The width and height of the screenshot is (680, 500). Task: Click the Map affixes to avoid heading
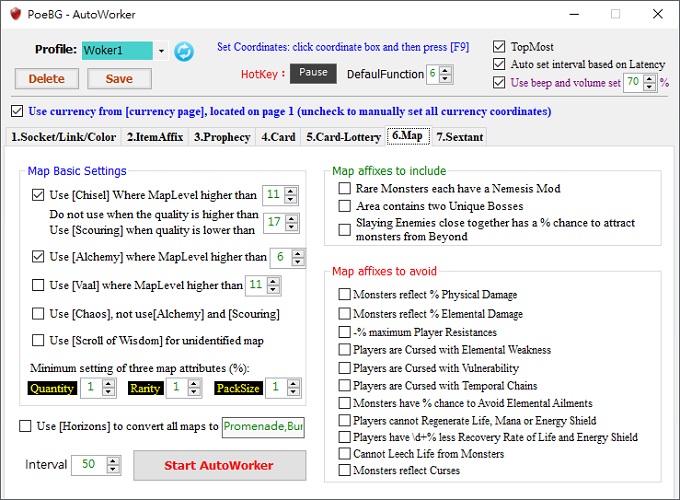click(384, 271)
